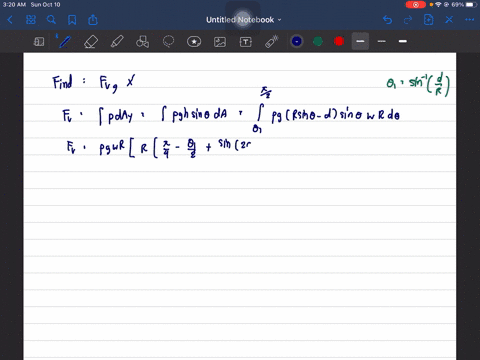Viewport: 480px width, 360px height.
Task: Select the Laser pointer tool
Action: (272, 42)
